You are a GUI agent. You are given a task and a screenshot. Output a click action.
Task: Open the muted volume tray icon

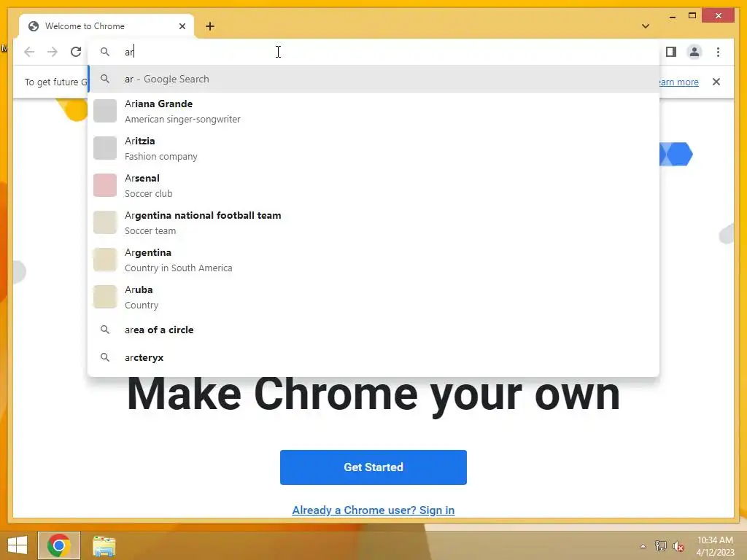678,546
